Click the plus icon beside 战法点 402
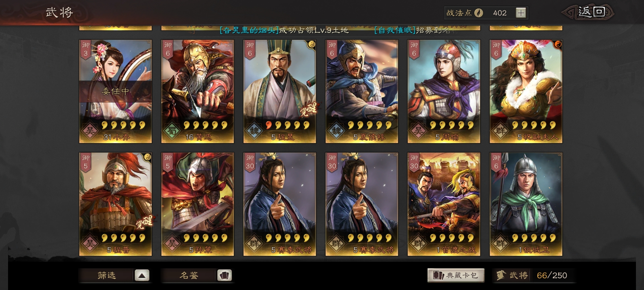The image size is (644, 290). tap(521, 13)
